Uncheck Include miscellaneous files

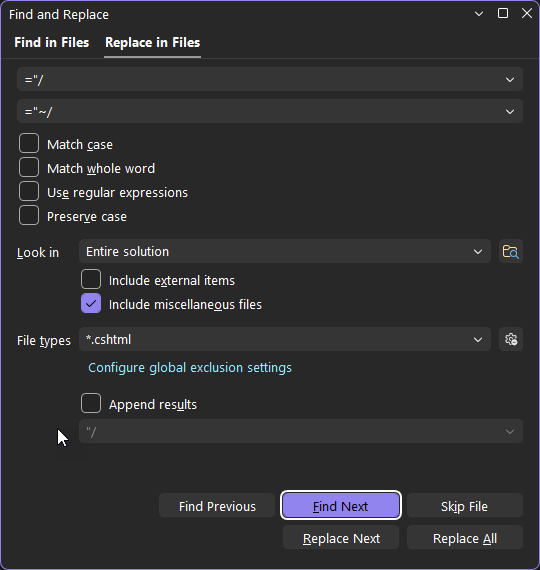coord(91,303)
